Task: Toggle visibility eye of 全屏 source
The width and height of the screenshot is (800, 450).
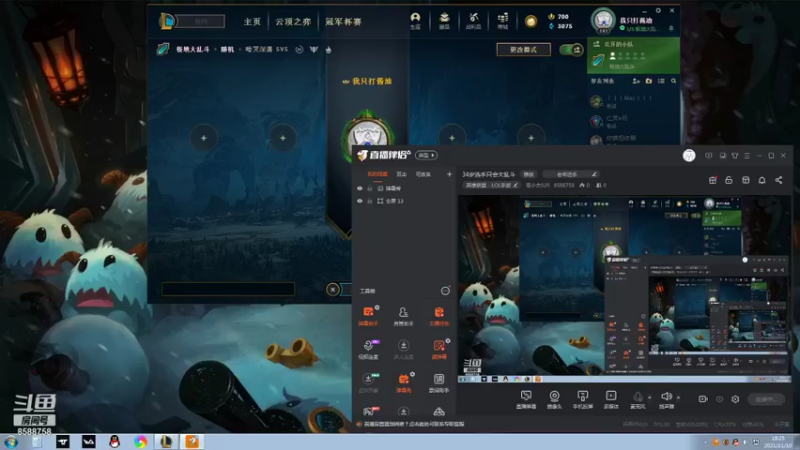Action: click(x=360, y=201)
